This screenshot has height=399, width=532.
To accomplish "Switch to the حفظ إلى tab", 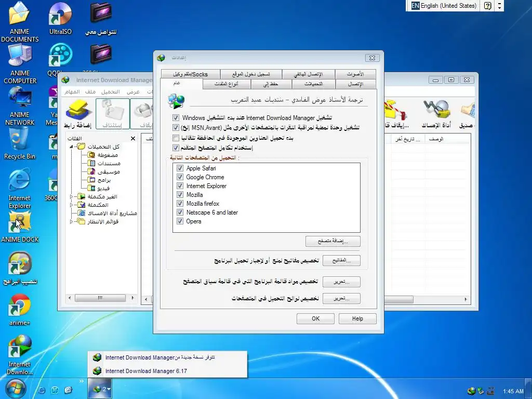I will [x=270, y=84].
